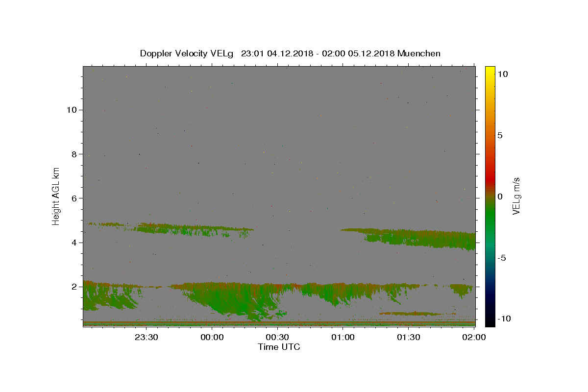Click the 01:30 time tick label
588x392 pixels.
tap(409, 338)
